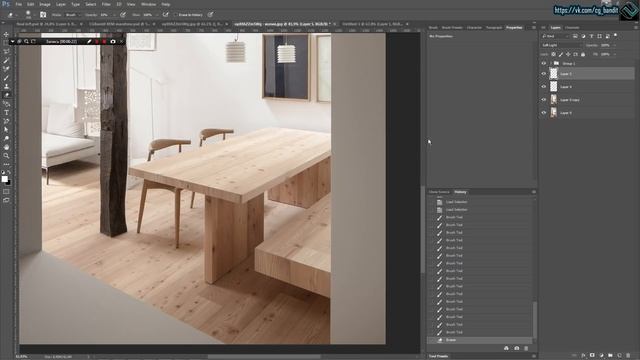Filter layers by pixel type icon
640x360 pixels.
coord(575,36)
